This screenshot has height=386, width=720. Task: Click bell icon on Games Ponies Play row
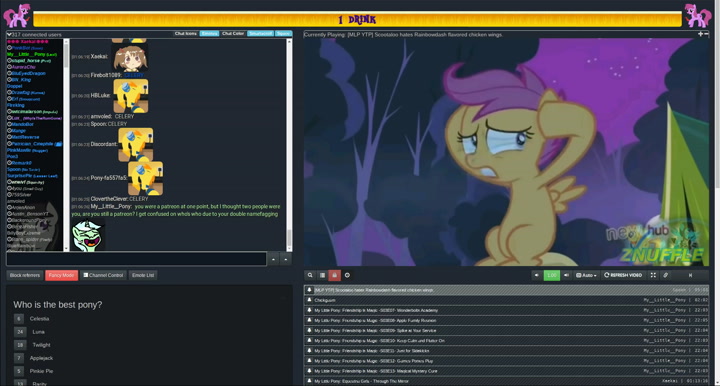[309, 360]
